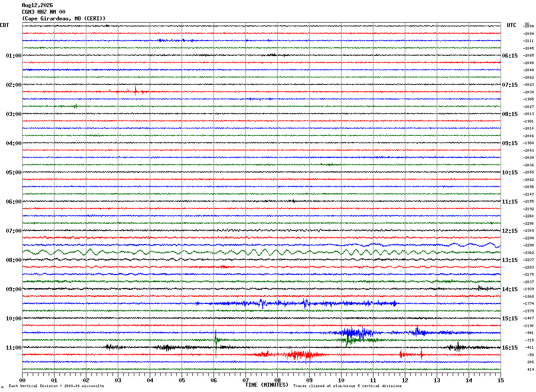Click the CDT timezone label

[x=4, y=25]
